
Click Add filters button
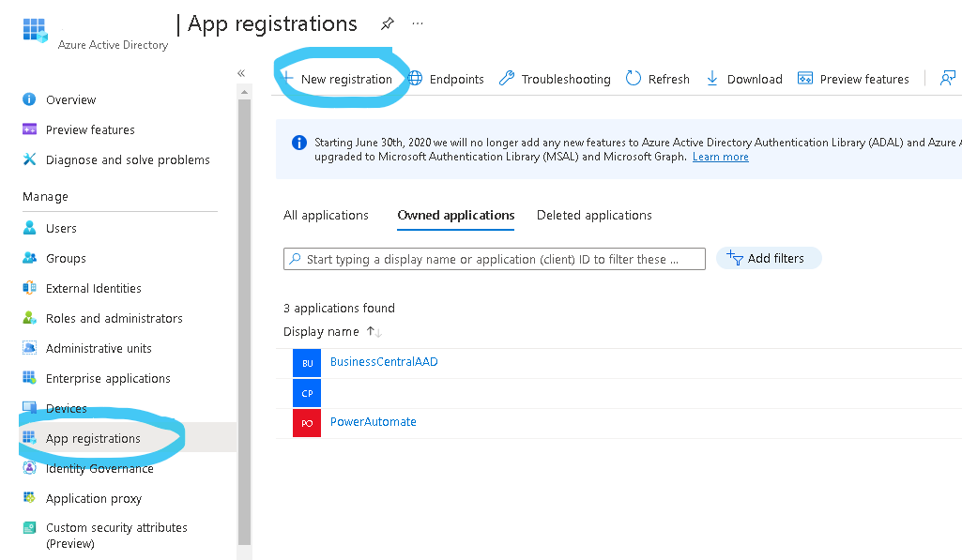click(768, 259)
